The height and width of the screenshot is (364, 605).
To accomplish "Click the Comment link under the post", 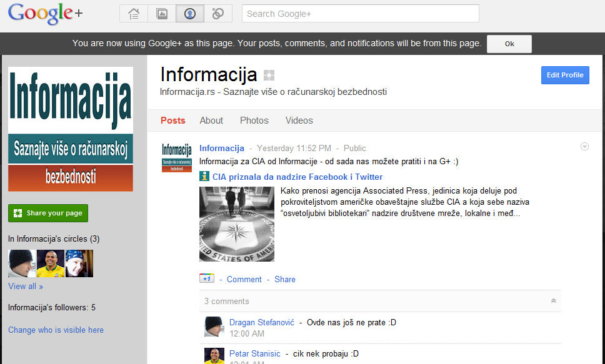I will 244,279.
